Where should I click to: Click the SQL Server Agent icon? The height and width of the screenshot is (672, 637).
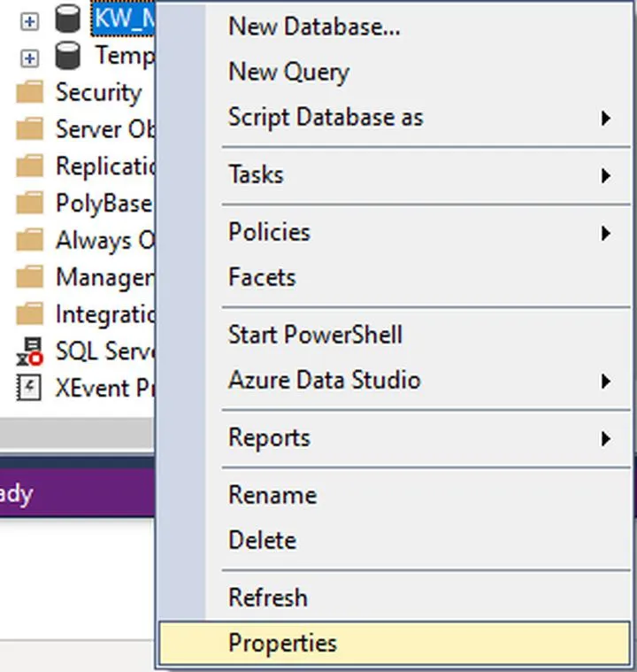30,351
